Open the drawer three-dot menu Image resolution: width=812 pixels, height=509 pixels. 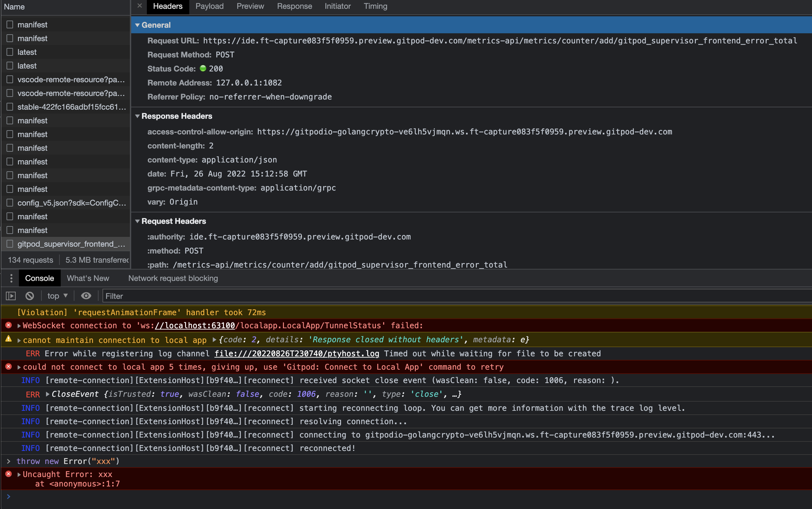pos(11,278)
